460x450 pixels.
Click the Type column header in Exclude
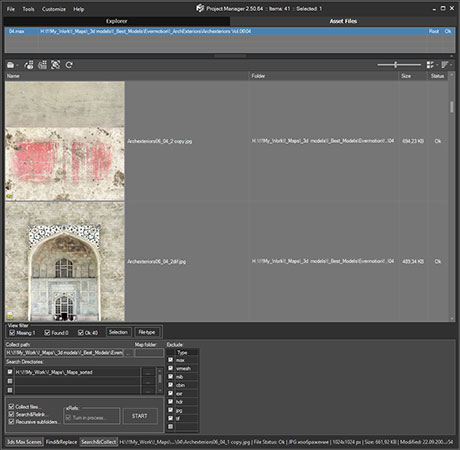(x=187, y=352)
